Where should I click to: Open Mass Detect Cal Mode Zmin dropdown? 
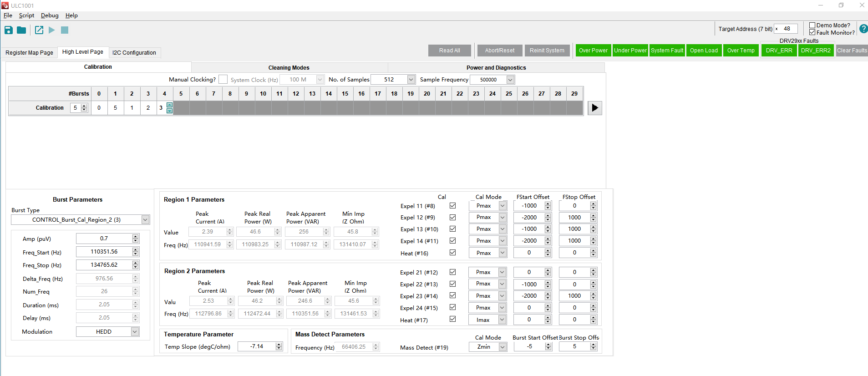point(503,347)
